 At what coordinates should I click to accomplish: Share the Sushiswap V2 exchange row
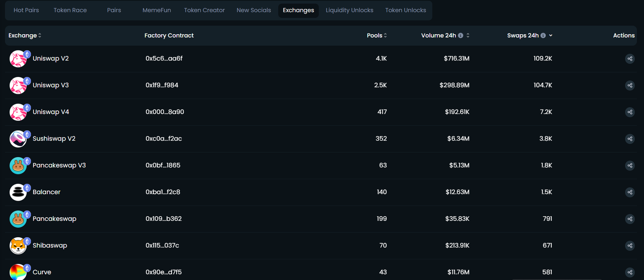tap(630, 139)
